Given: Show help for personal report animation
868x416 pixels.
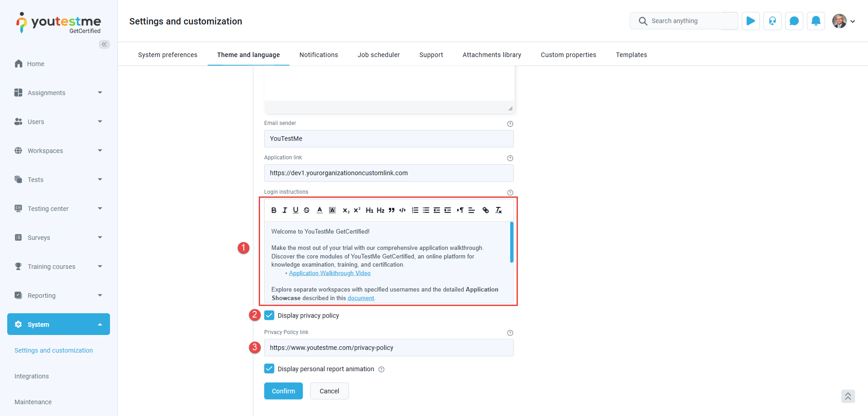Looking at the screenshot, I should click(x=381, y=369).
